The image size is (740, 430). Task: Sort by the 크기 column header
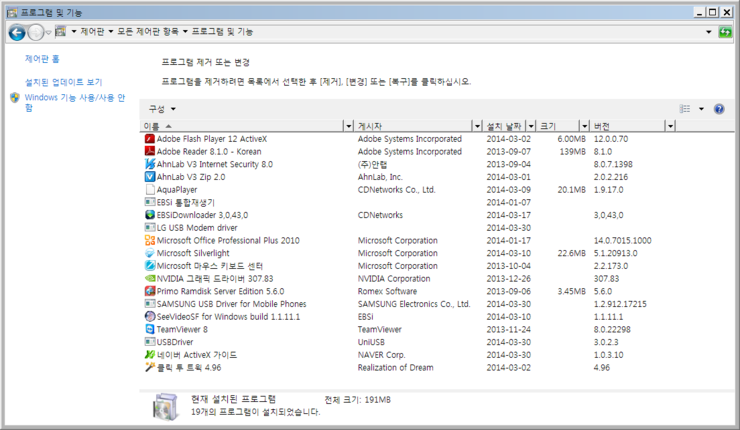558,126
